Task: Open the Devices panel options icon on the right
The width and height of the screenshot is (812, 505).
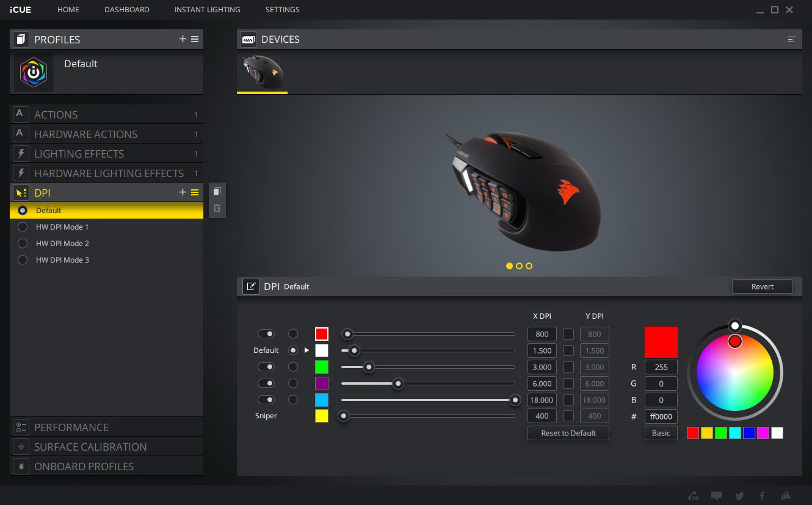Action: point(791,39)
